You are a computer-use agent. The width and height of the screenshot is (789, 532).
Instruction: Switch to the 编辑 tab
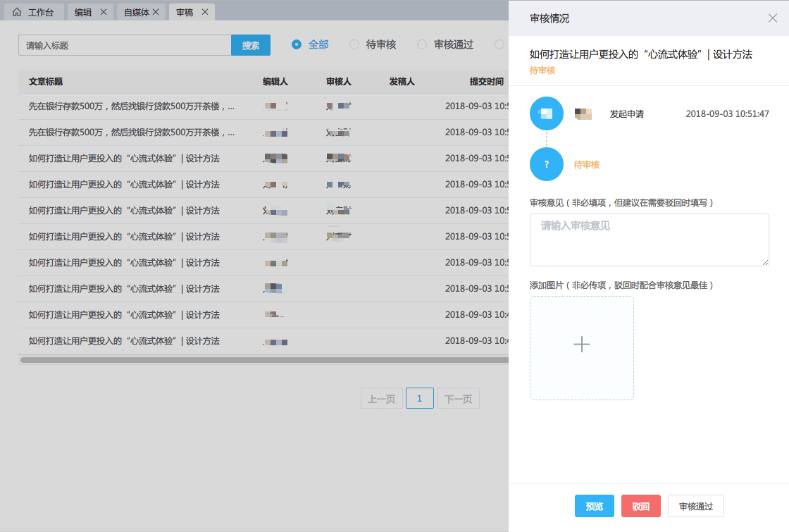(x=83, y=12)
